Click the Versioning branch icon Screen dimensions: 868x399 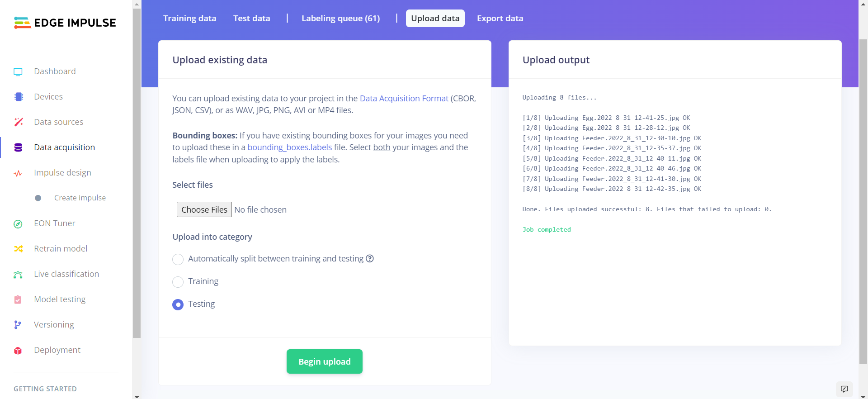click(x=18, y=325)
